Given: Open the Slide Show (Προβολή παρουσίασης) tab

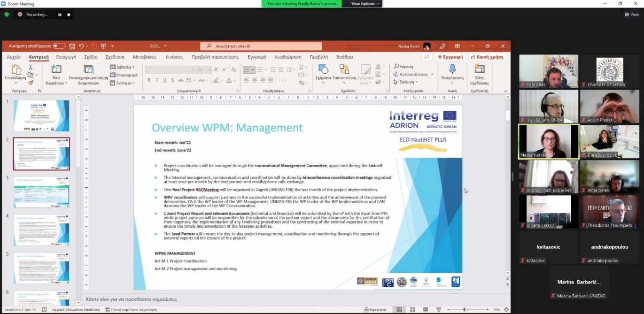Looking at the screenshot, I should [215, 57].
